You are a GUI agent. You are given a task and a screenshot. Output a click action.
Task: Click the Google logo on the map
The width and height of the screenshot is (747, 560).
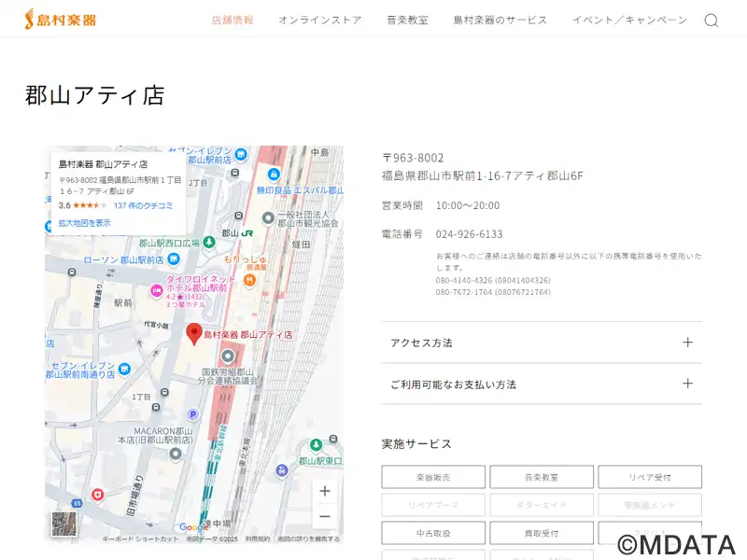[x=193, y=527]
